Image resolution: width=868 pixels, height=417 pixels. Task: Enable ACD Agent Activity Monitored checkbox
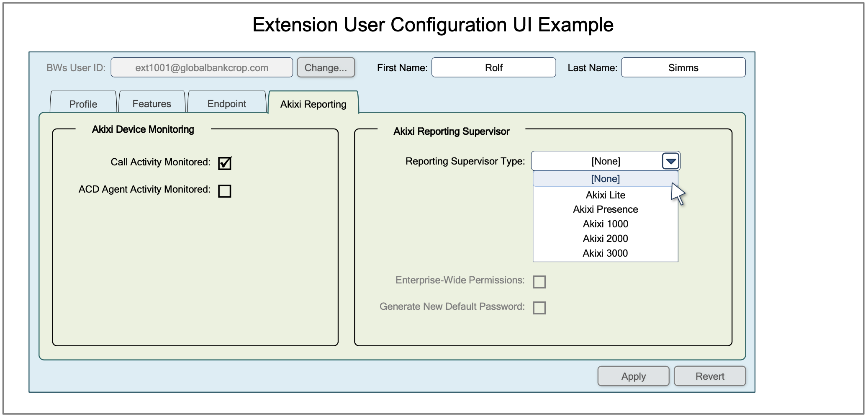(x=225, y=191)
